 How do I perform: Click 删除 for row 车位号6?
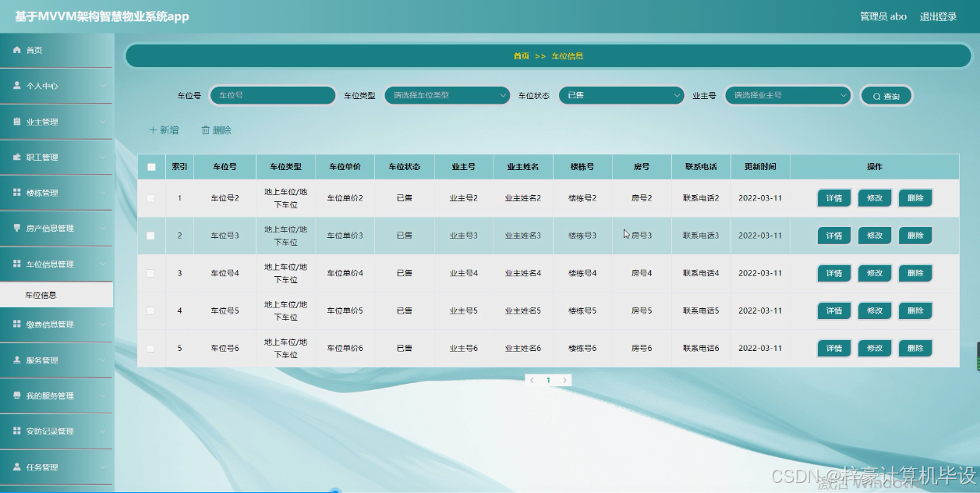pyautogui.click(x=915, y=348)
